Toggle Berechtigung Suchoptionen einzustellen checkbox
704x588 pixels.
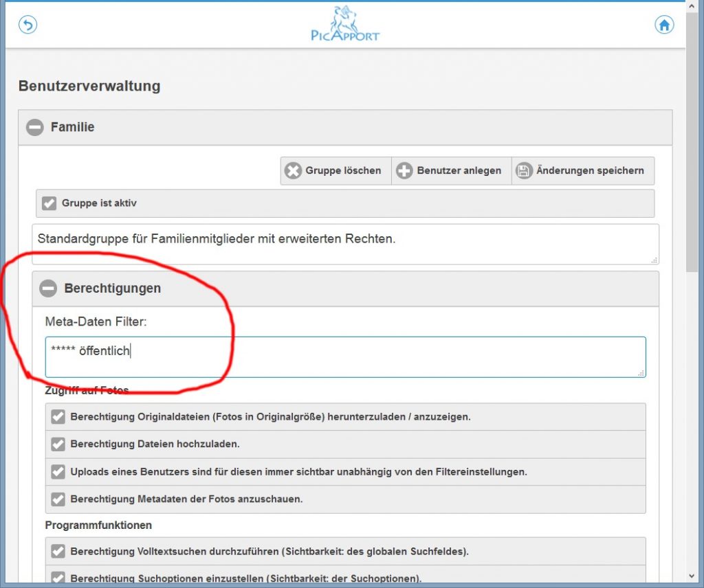58,578
